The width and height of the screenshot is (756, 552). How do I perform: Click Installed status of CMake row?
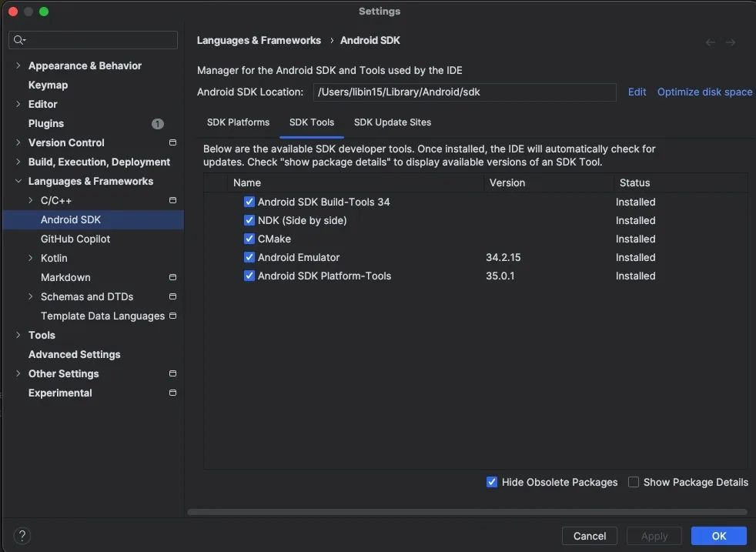[x=635, y=239]
